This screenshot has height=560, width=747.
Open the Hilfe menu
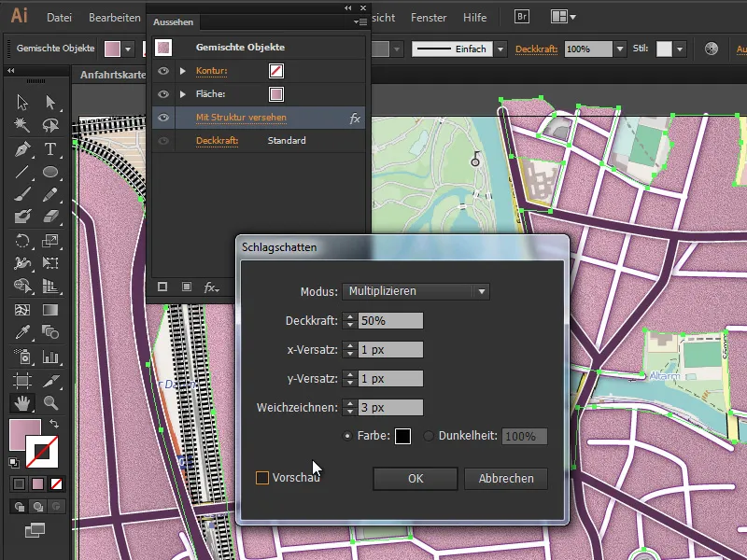[x=474, y=18]
